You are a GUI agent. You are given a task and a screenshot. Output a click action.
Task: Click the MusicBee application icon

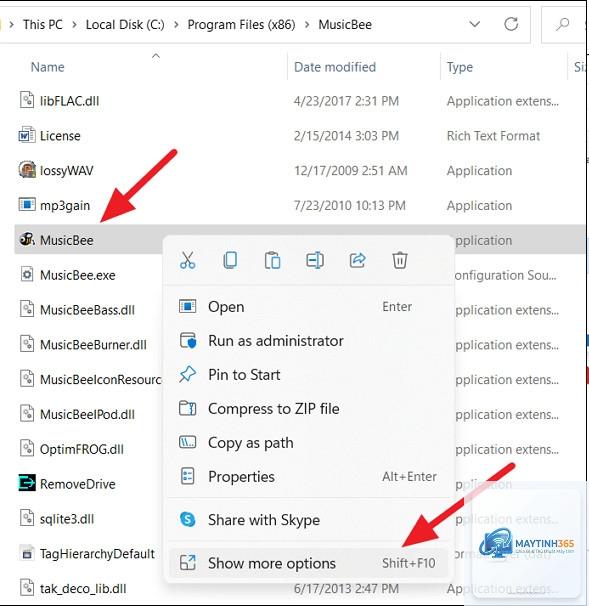[x=27, y=240]
